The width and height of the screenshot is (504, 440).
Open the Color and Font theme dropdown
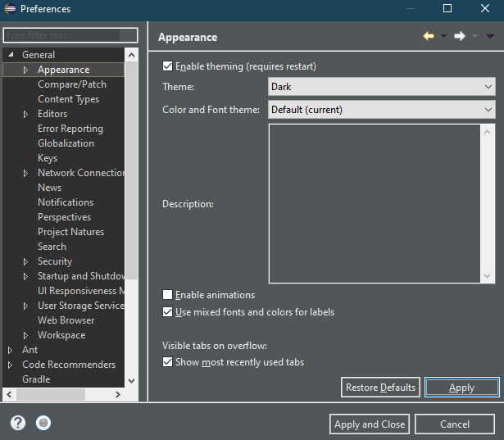pos(381,110)
